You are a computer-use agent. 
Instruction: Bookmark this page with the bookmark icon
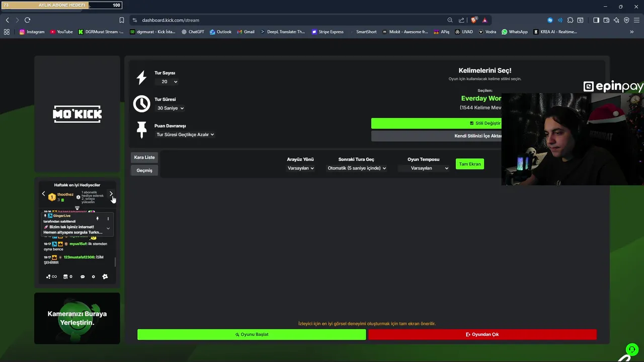[121, 20]
